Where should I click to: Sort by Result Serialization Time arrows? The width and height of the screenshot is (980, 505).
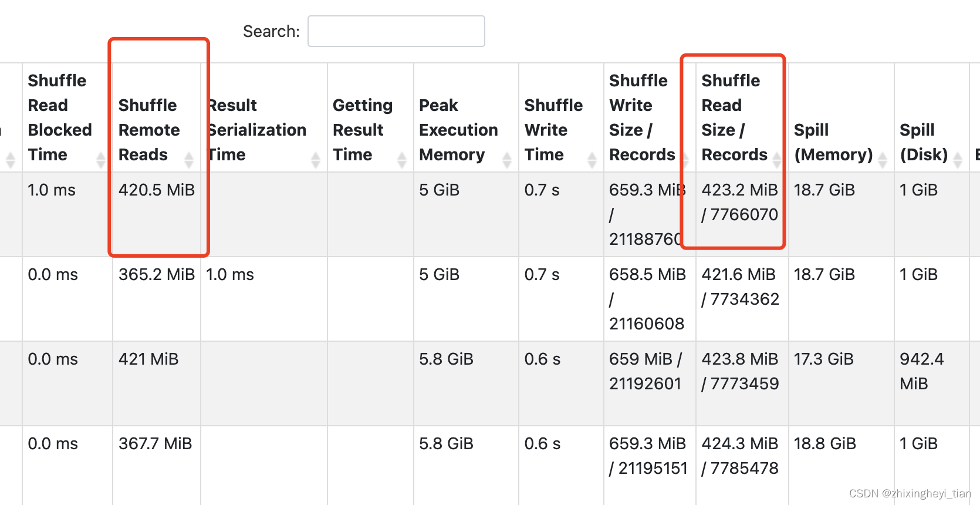(x=316, y=160)
